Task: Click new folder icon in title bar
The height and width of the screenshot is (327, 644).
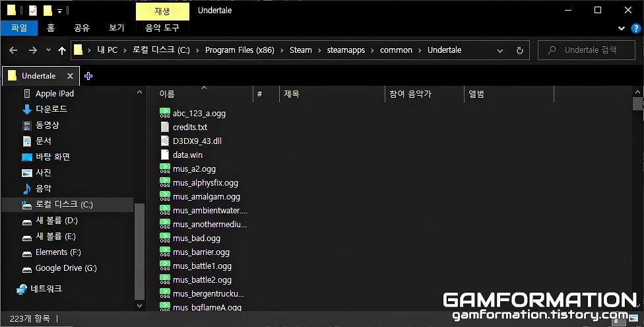Action: point(48,11)
